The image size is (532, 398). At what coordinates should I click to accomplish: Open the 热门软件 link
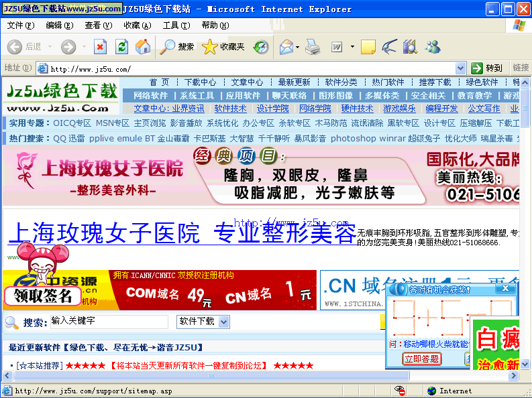(x=388, y=82)
